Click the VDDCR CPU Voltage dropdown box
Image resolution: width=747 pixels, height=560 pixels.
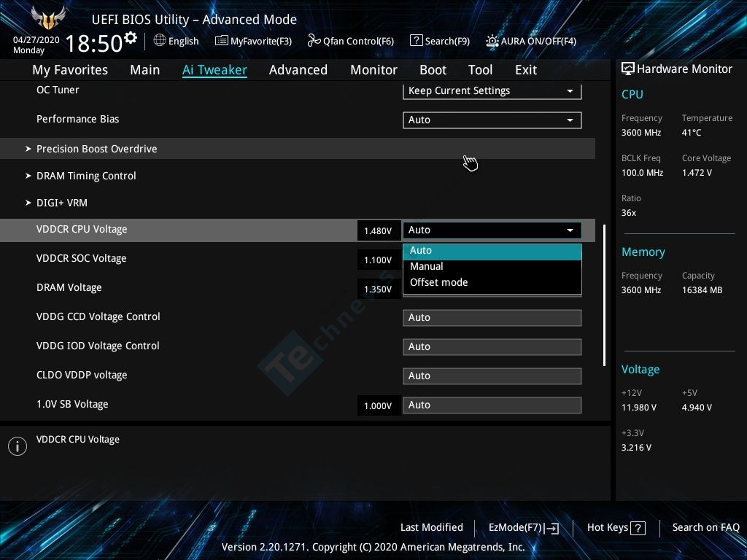click(x=492, y=230)
